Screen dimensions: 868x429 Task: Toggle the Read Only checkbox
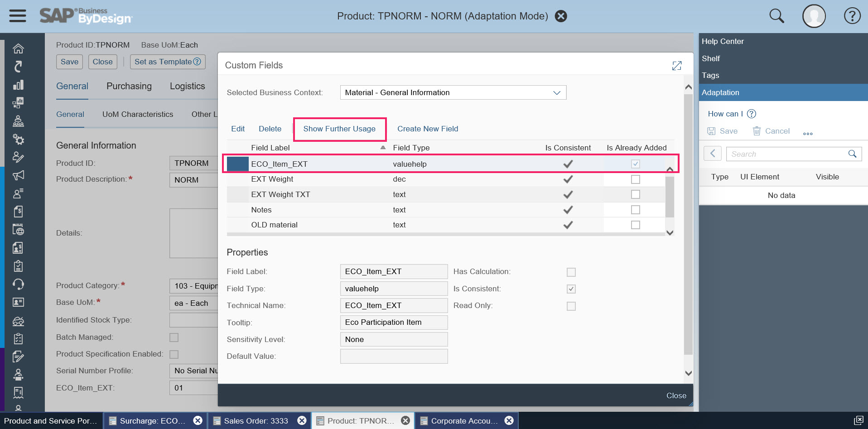point(571,306)
